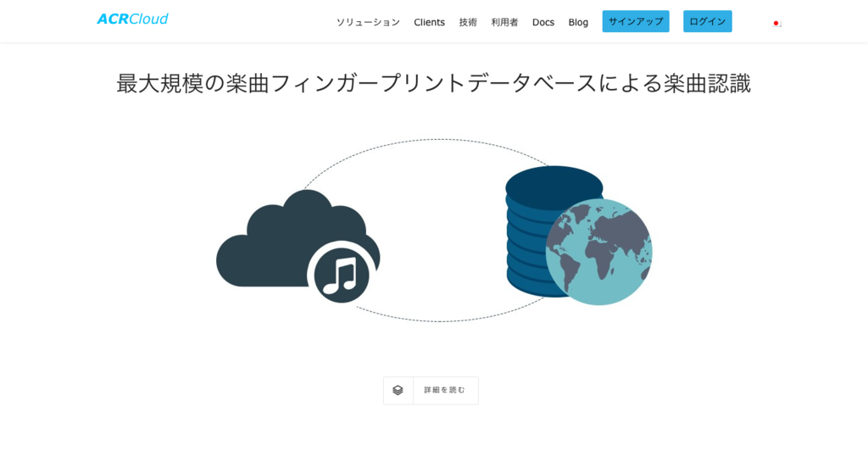868x473 pixels.
Task: Click the サインアップ button
Action: (636, 21)
